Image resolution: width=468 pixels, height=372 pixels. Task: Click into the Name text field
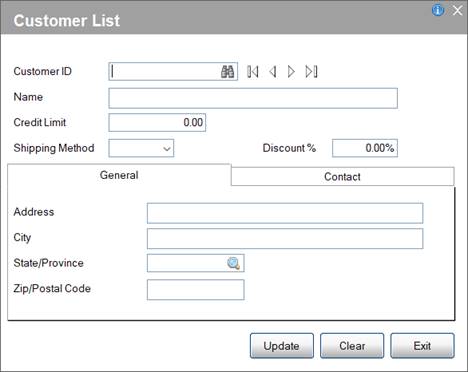pos(253,98)
